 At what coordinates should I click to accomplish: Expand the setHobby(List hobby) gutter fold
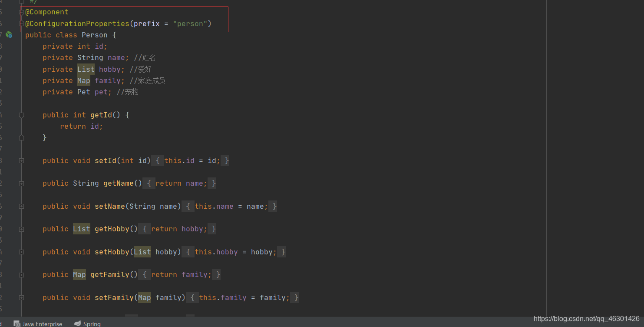(21, 252)
